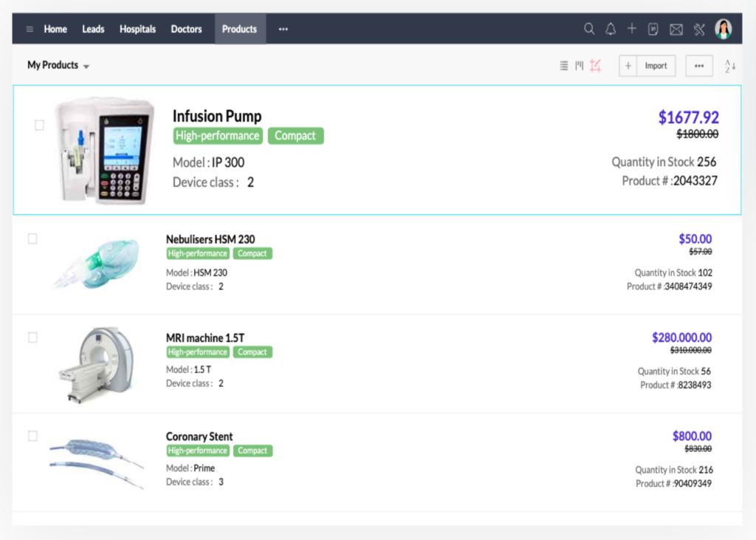The height and width of the screenshot is (540, 756).
Task: Open the My Products view dropdown
Action: coord(58,65)
